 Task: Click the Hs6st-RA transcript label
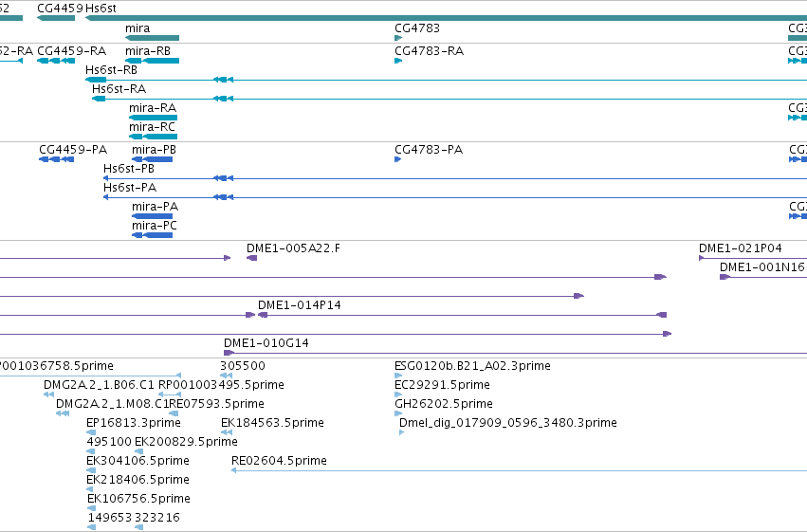pyautogui.click(x=119, y=89)
